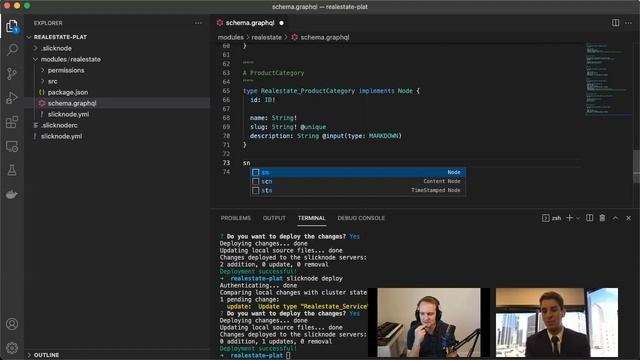Image resolution: width=640 pixels, height=360 pixels.
Task: Switch to the DEBUG CONSOLE tab
Action: pyautogui.click(x=361, y=218)
